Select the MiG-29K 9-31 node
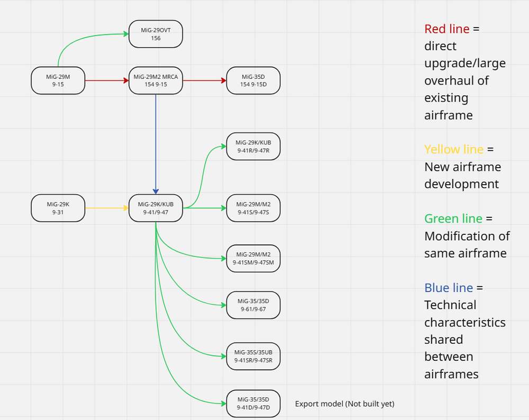This screenshot has height=420, width=529. point(58,208)
